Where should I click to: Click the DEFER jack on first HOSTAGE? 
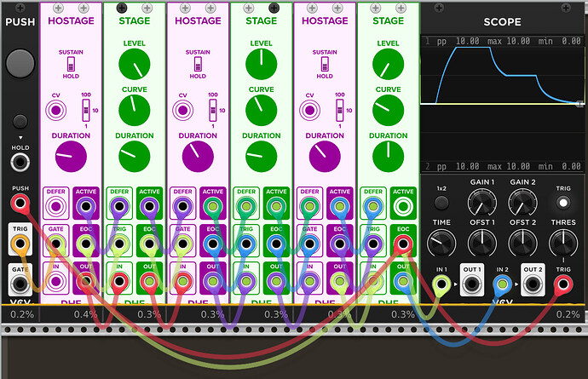tap(56, 206)
